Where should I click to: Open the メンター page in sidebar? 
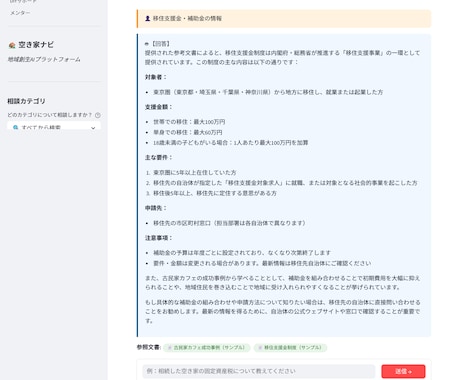[20, 13]
